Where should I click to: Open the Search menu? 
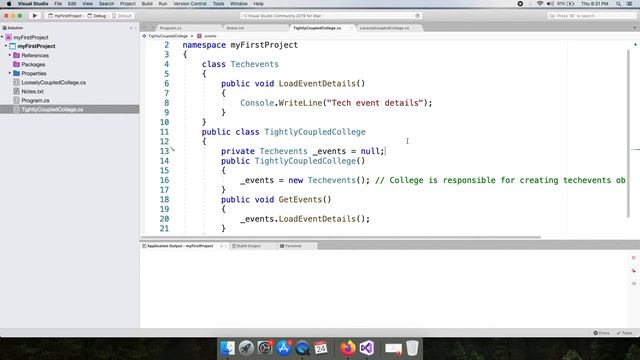[106, 4]
